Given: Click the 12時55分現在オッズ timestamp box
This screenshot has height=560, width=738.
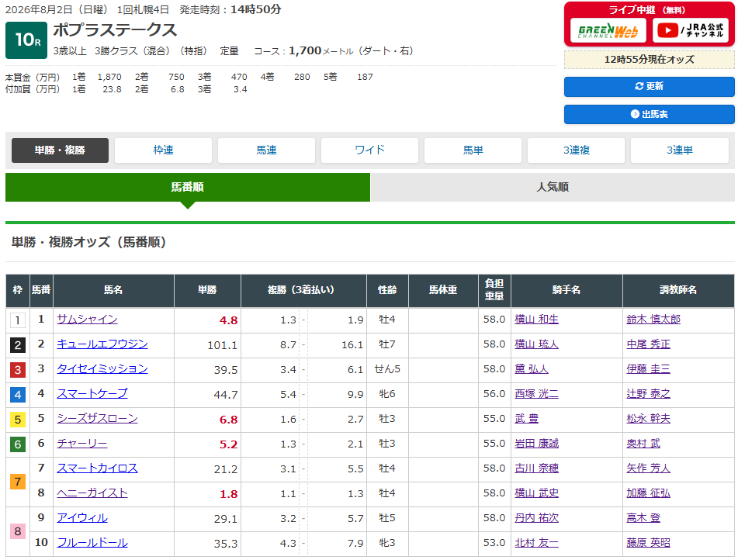Looking at the screenshot, I should (649, 60).
